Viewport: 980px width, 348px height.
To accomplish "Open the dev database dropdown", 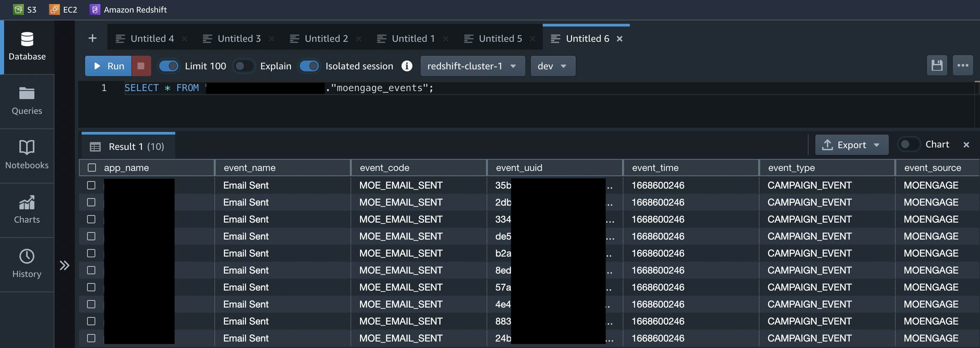I will (552, 66).
